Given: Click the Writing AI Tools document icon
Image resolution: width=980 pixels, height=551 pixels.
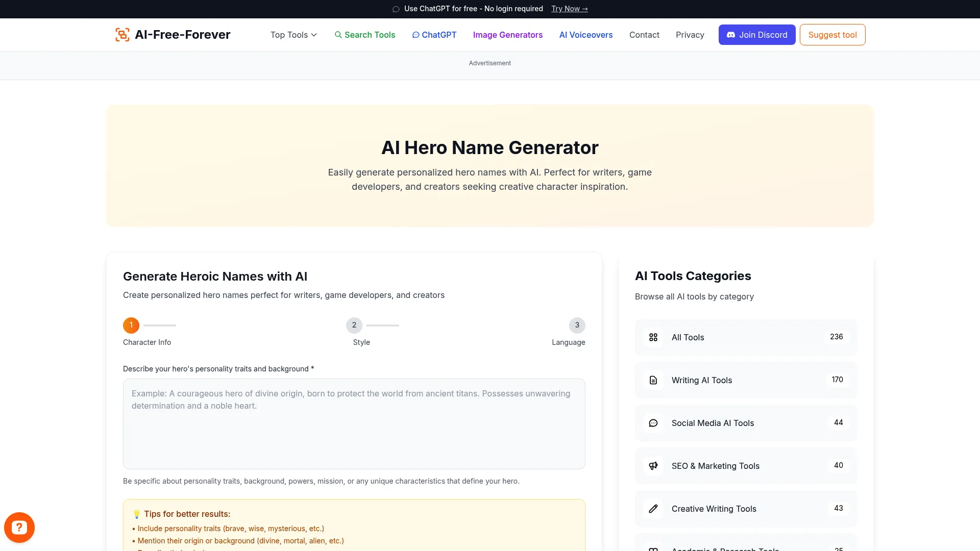Looking at the screenshot, I should coord(653,380).
